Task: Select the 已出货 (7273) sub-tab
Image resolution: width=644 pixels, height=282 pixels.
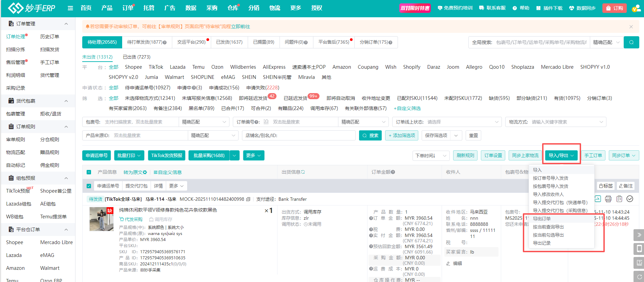Action: (x=136, y=57)
